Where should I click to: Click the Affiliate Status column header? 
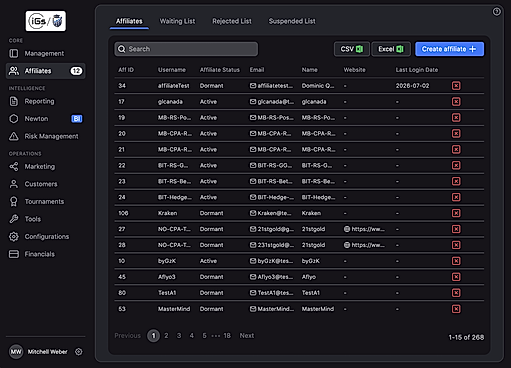click(x=220, y=70)
